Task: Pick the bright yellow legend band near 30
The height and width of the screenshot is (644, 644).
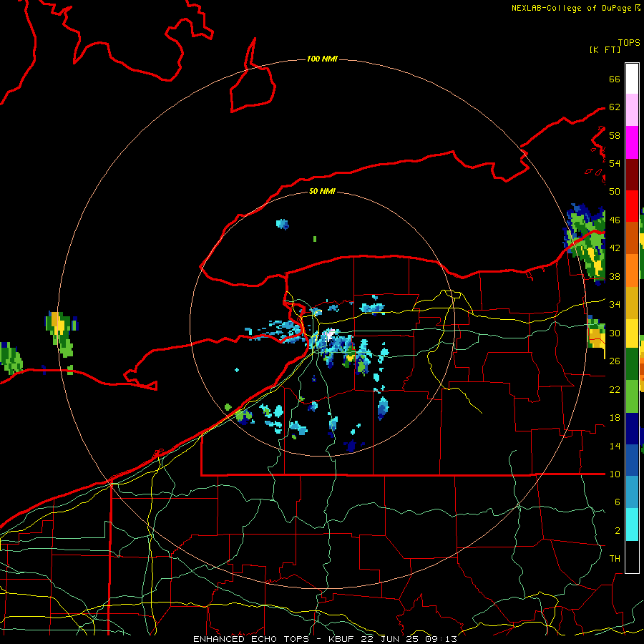Action: [x=632, y=333]
